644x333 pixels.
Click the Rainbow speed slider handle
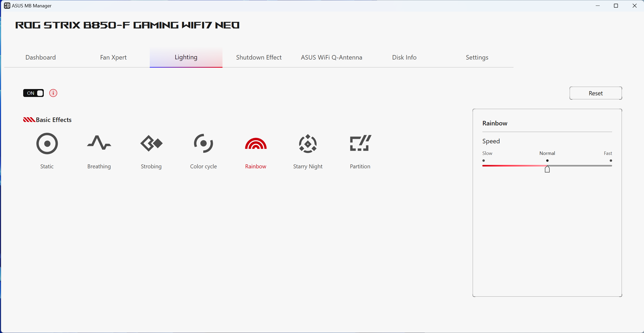tap(547, 169)
